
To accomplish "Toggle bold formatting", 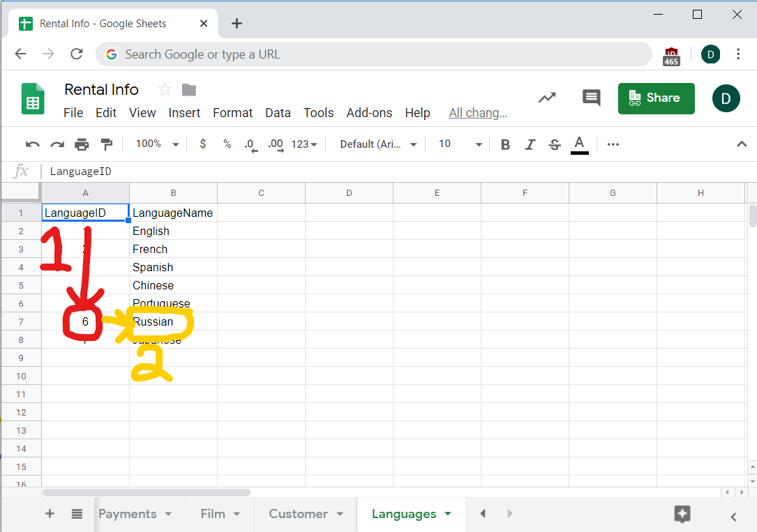I will point(505,144).
